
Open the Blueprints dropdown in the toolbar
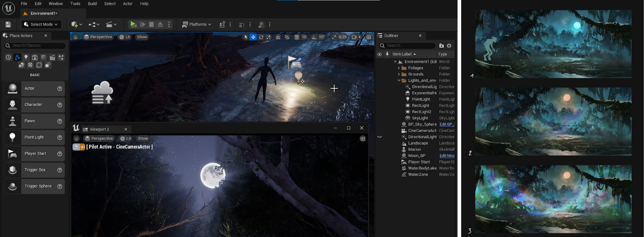tap(94, 24)
